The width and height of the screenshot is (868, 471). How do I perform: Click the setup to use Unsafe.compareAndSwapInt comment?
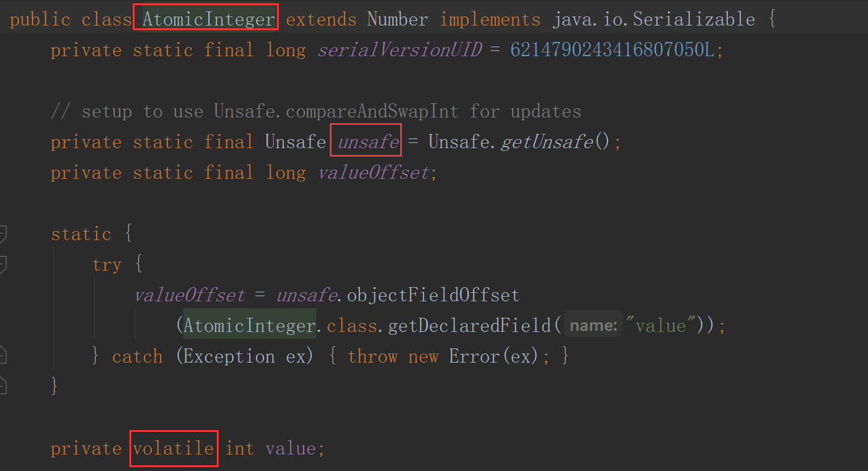point(316,111)
